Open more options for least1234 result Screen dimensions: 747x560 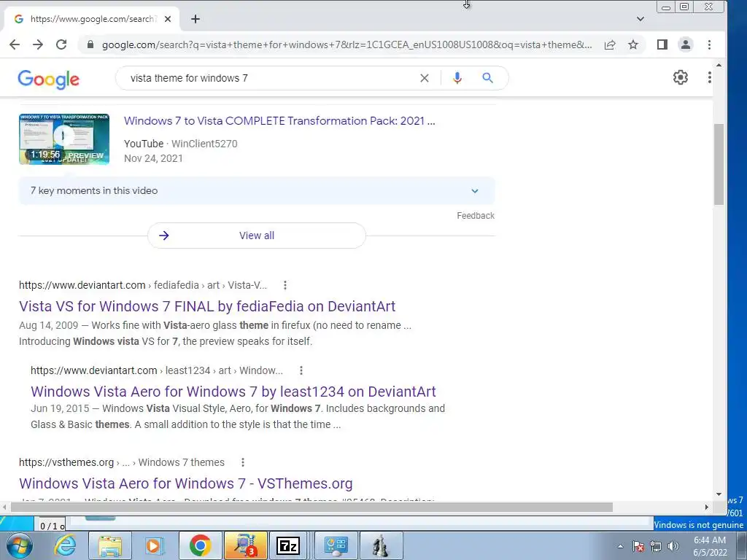tap(301, 370)
